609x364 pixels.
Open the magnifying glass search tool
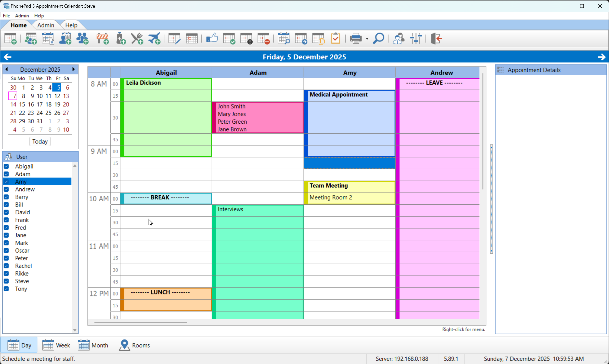coord(378,39)
